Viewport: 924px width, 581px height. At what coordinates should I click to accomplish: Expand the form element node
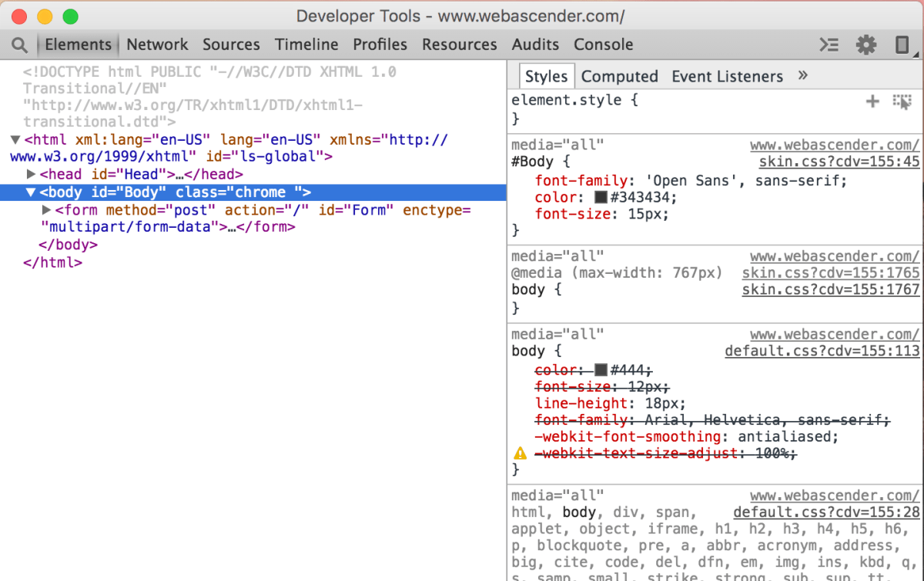[46, 209]
